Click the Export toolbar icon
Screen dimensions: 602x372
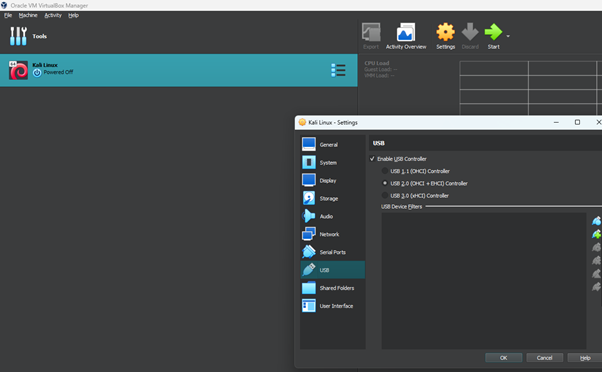click(x=371, y=36)
